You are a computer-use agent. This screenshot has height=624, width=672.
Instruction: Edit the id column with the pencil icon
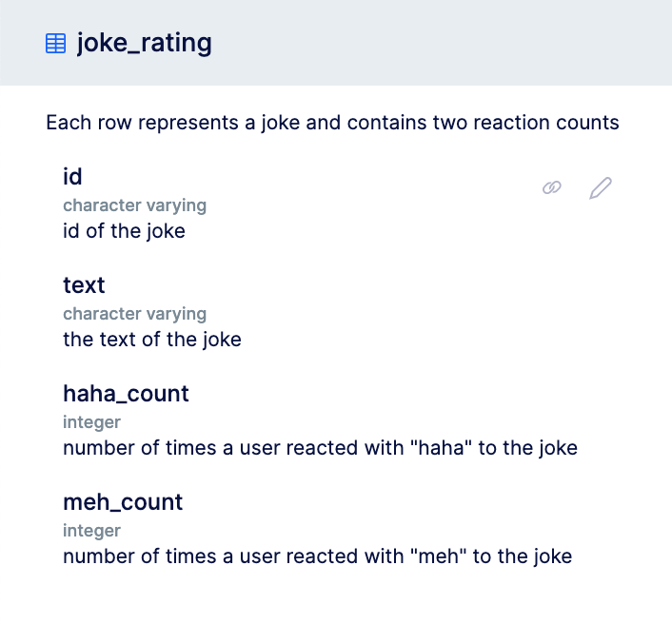coord(601,188)
